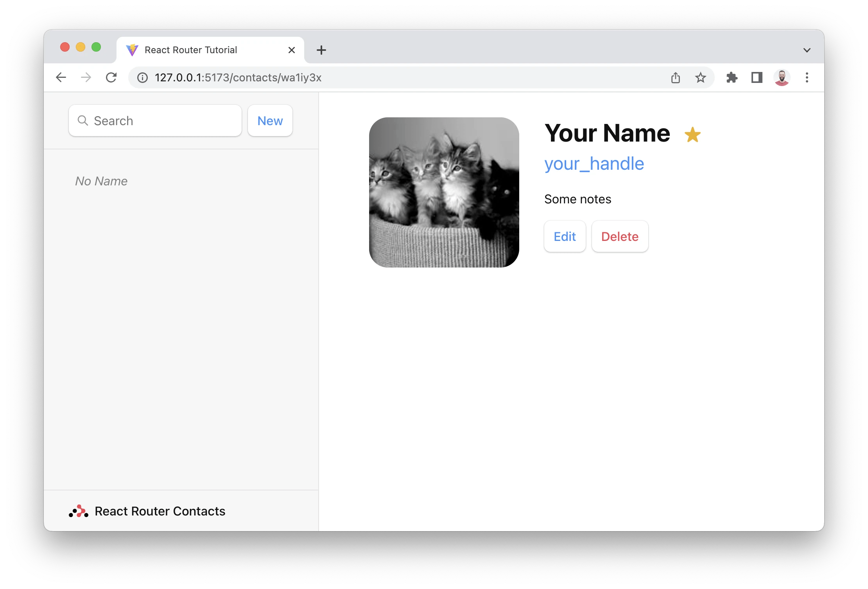Click inside the Search contacts field
This screenshot has width=868, height=589.
[156, 120]
